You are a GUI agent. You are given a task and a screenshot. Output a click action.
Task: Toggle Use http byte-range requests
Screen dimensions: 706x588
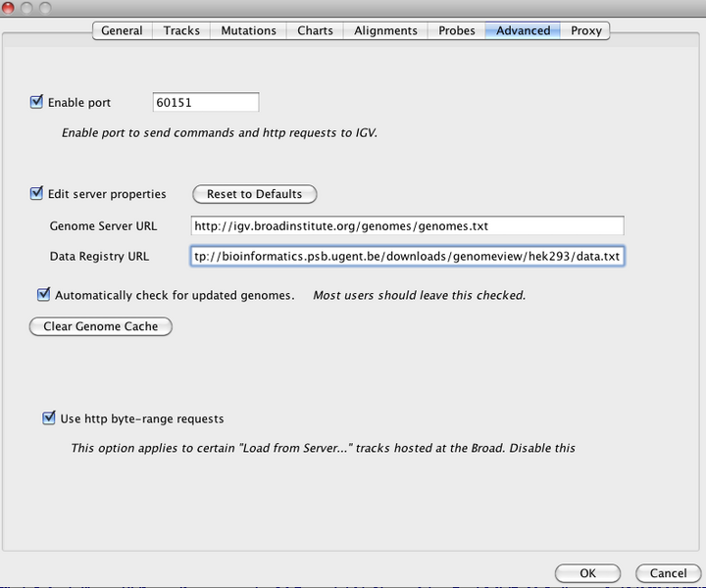pyautogui.click(x=49, y=418)
